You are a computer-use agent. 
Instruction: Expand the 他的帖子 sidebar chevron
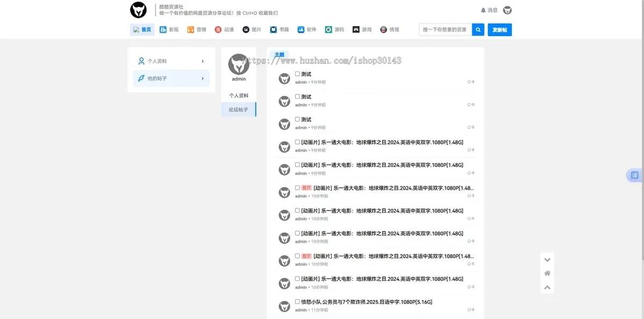coord(202,78)
